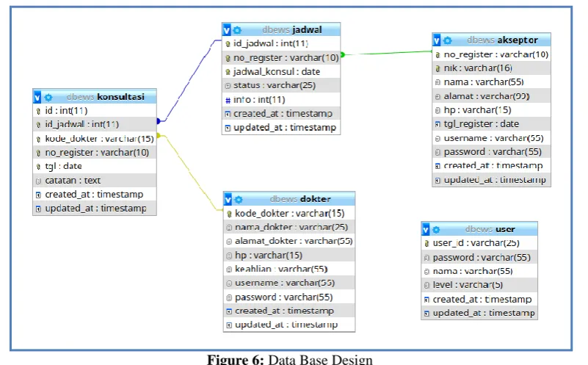588x365 pixels.
Task: Click the column icon beside keahlian
Action: [229, 270]
